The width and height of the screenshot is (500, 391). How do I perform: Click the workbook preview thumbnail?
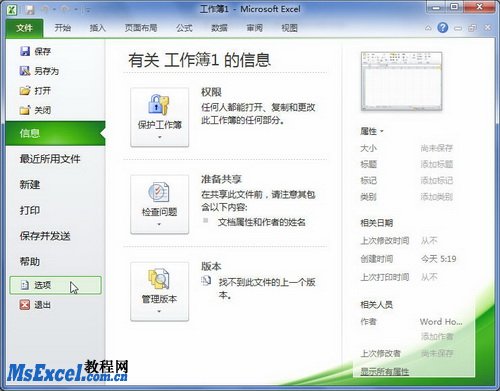[401, 81]
